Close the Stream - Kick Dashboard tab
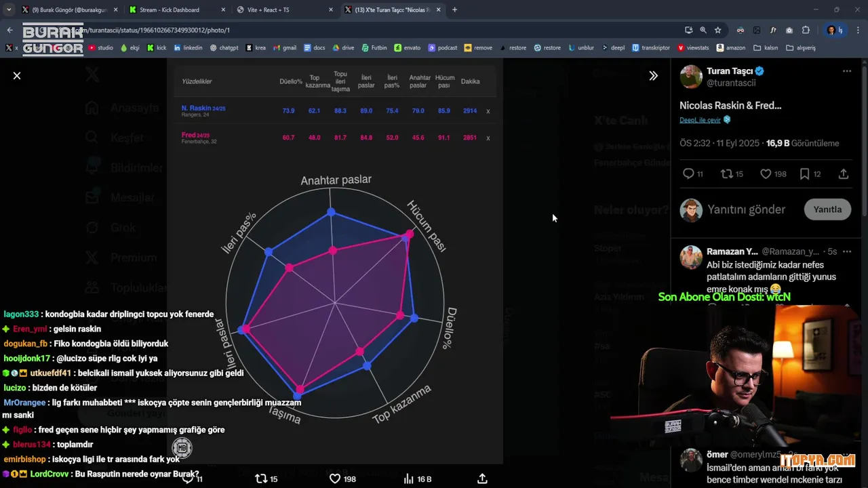 [222, 9]
